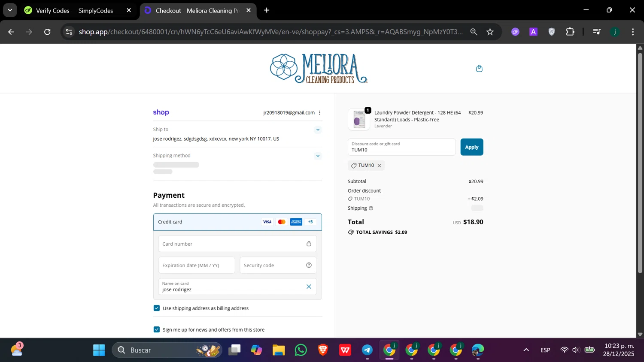Close the Verify Codes tab
The width and height of the screenshot is (644, 362).
pos(129,10)
